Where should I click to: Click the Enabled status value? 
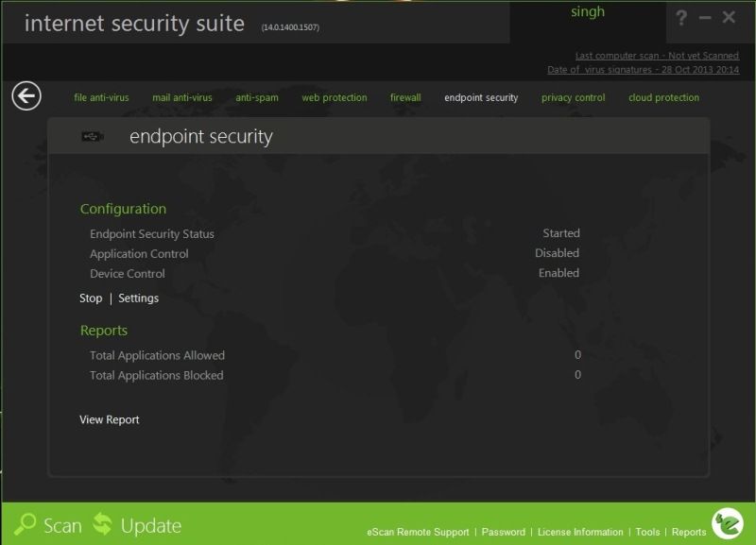[558, 273]
